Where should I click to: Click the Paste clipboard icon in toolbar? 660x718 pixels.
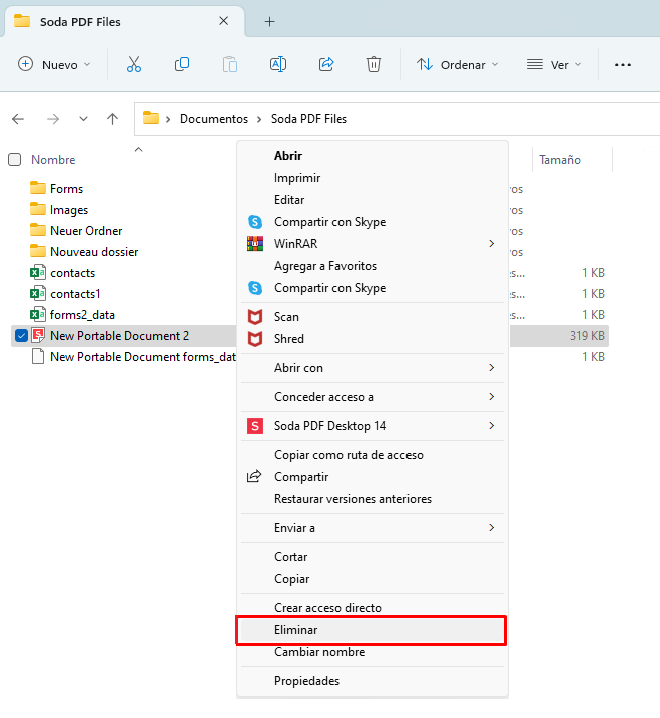tap(229, 65)
